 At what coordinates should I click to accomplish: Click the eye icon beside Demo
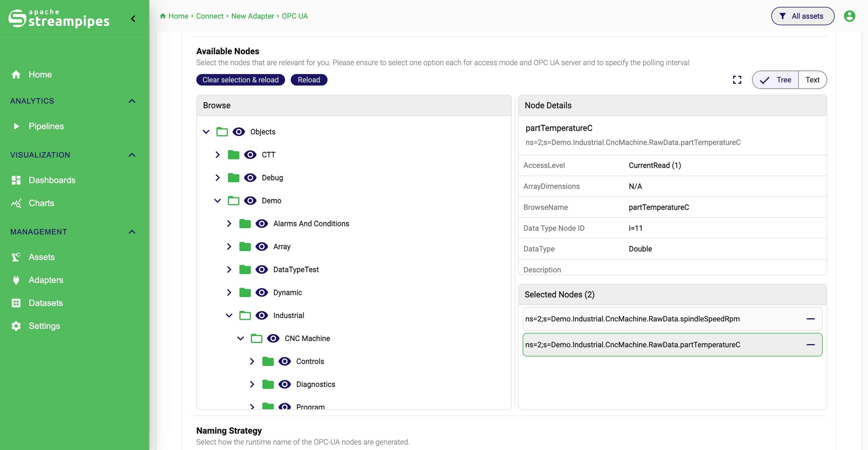[250, 201]
